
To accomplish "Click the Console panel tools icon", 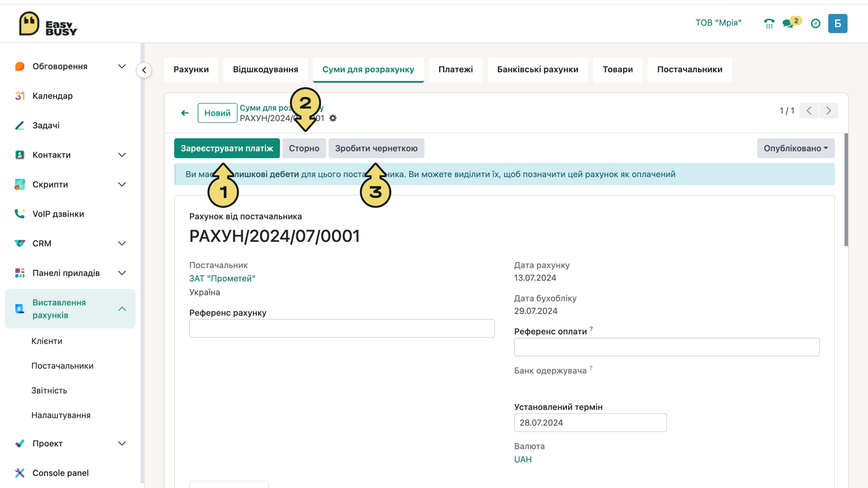I will [20, 473].
